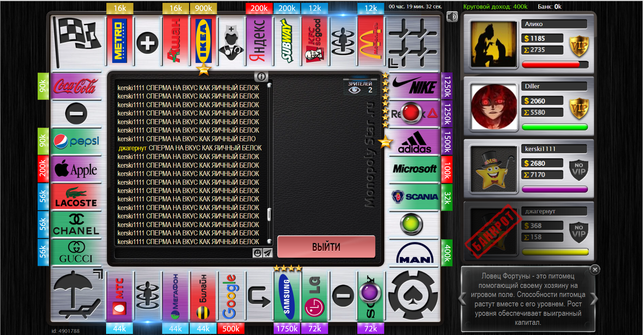This screenshot has width=644, height=335.
Task: Click the 400k price tag beside MAN
Action: point(447,253)
